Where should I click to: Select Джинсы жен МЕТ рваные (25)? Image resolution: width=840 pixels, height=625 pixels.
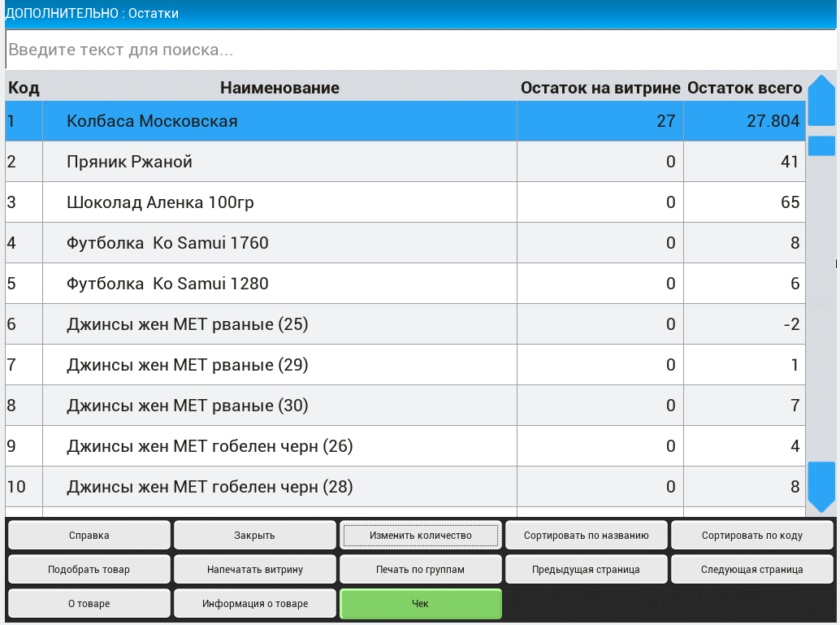tap(405, 324)
